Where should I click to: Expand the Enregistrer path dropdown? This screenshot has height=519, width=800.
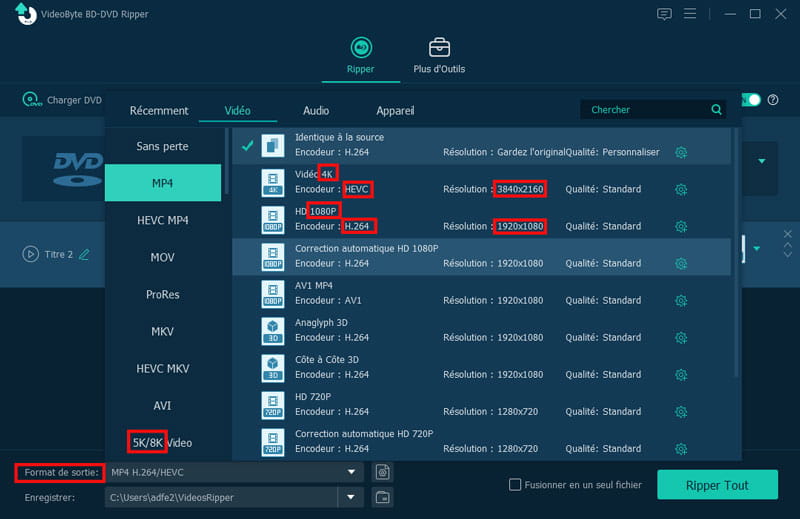tap(351, 497)
